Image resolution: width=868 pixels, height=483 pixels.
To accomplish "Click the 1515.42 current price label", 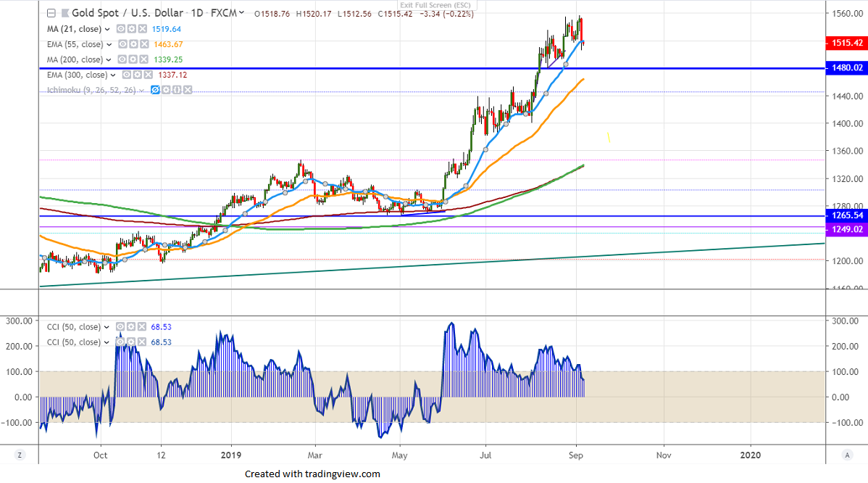I will (x=846, y=43).
